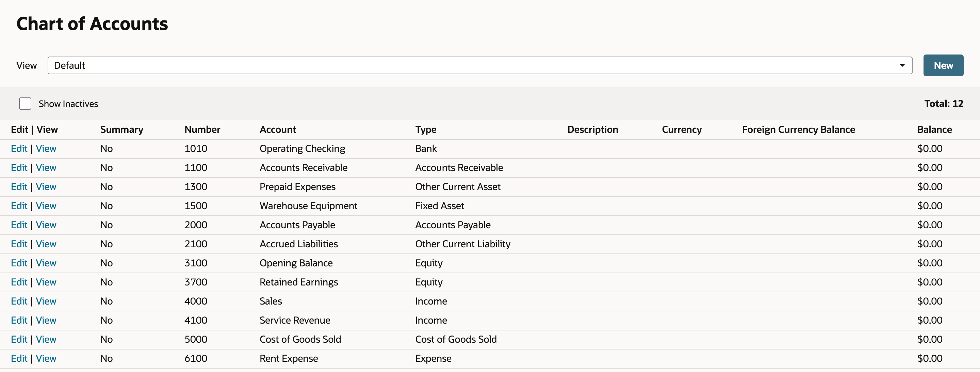
Task: Select the Bank type cell
Action: coord(426,149)
